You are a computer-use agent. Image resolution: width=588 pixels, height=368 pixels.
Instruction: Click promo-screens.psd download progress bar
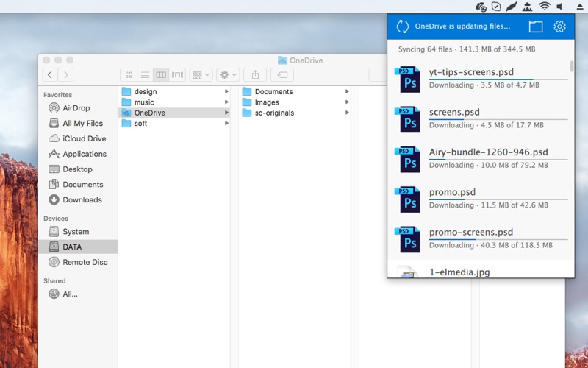pos(498,240)
